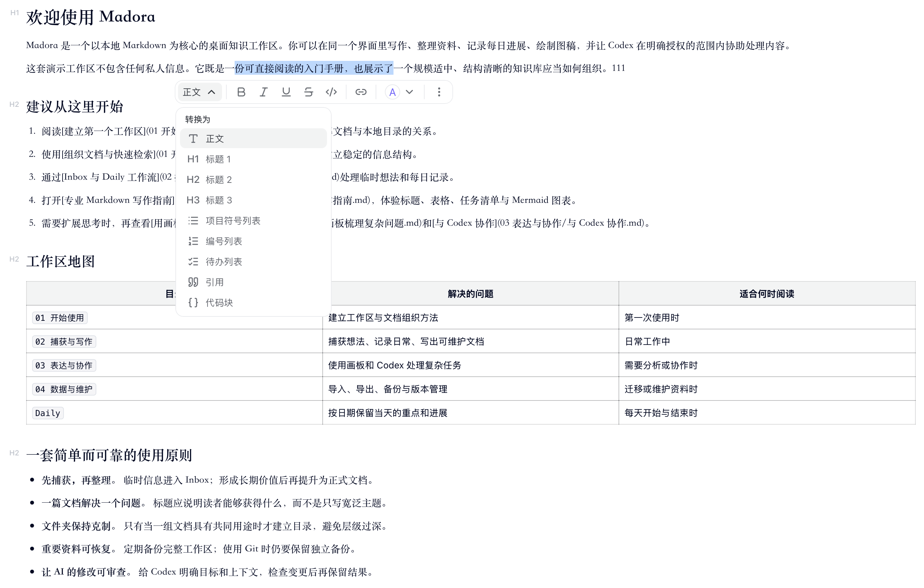Apply strikethrough to the selected text
The height and width of the screenshot is (588, 924).
coord(308,92)
